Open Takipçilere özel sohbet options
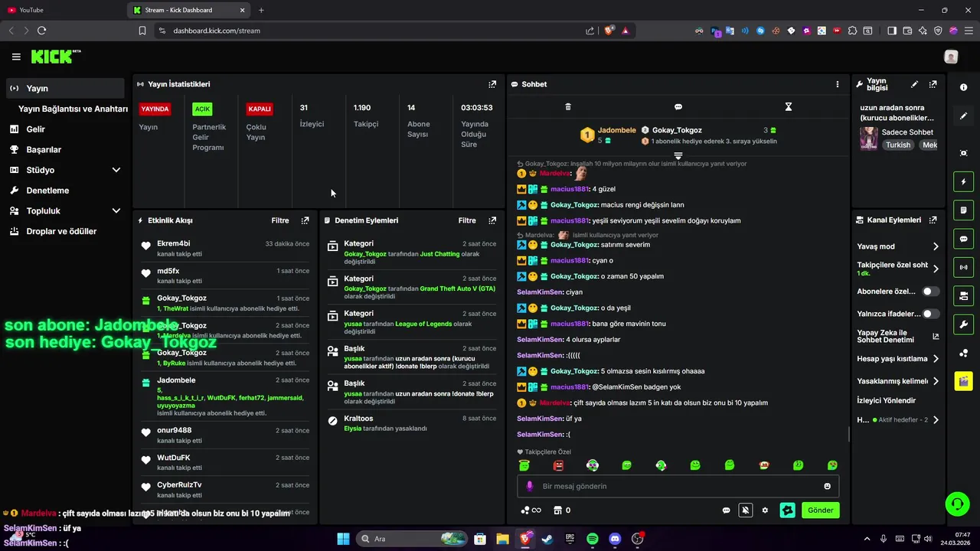 [898, 269]
